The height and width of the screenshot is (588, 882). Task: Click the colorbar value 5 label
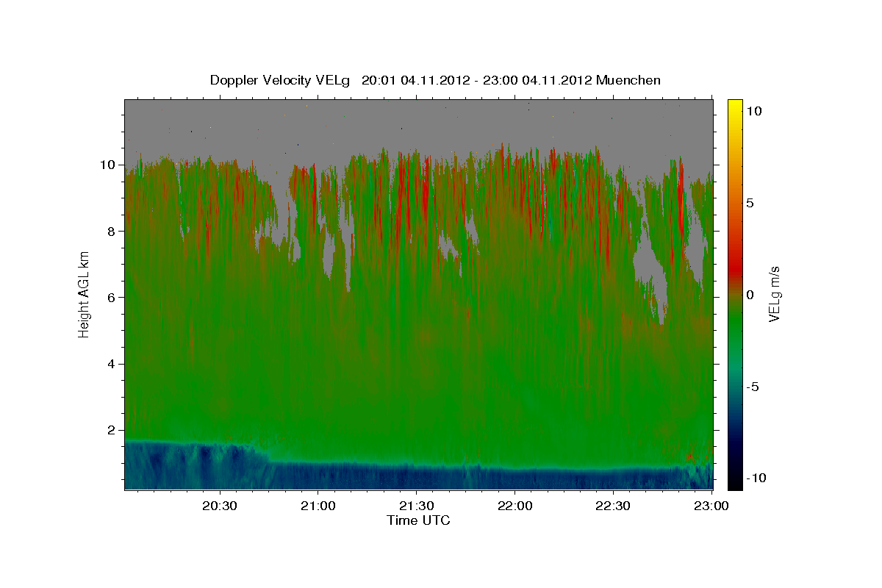750,202
